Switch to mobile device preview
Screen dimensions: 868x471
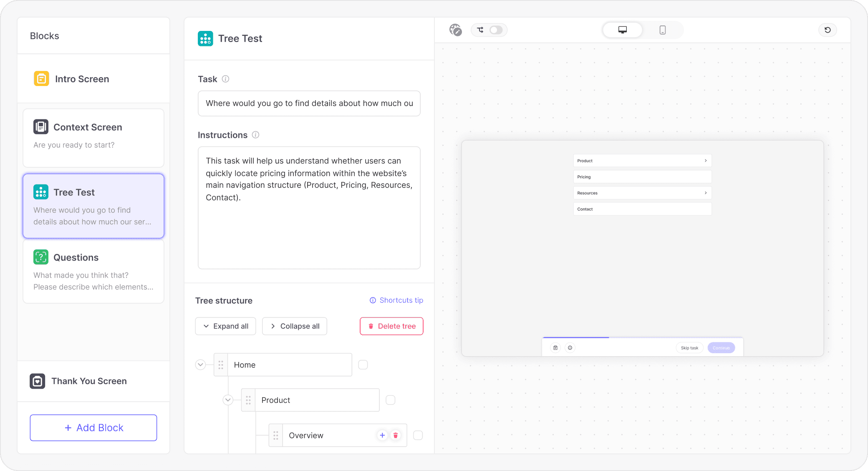pyautogui.click(x=662, y=30)
